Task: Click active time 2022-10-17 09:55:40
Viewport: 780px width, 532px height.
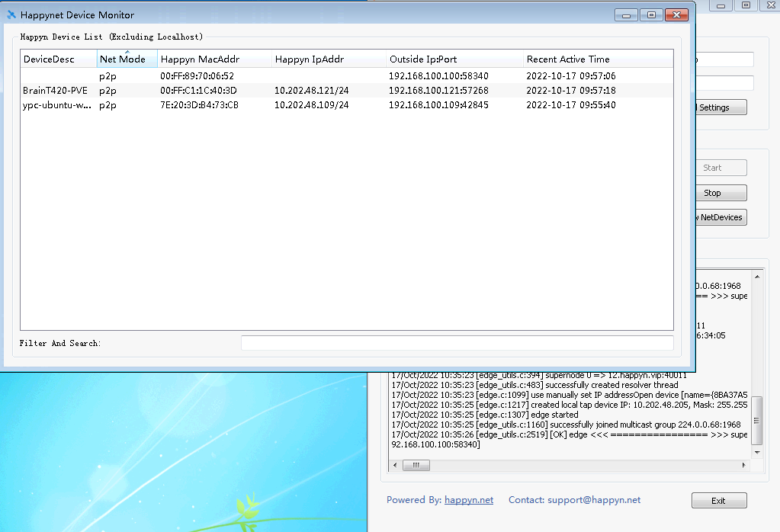Action: tap(571, 105)
